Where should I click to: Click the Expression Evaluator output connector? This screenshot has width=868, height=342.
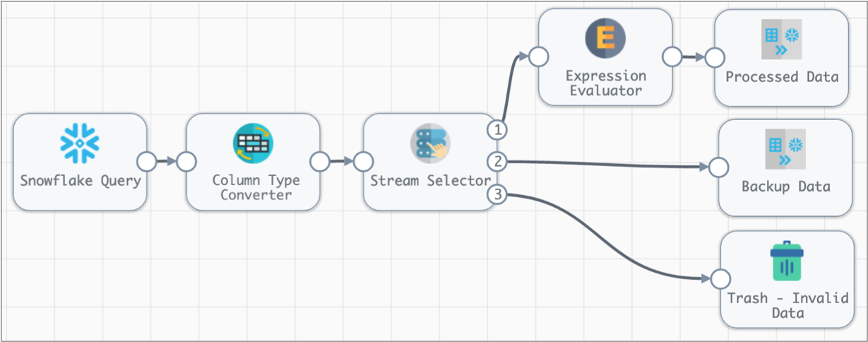click(672, 57)
